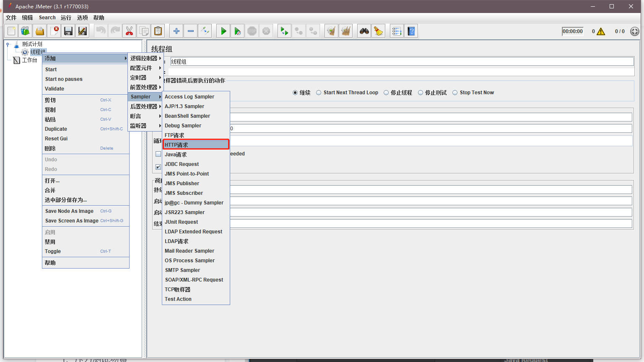Click the Clear All double-broom icon

tap(345, 31)
